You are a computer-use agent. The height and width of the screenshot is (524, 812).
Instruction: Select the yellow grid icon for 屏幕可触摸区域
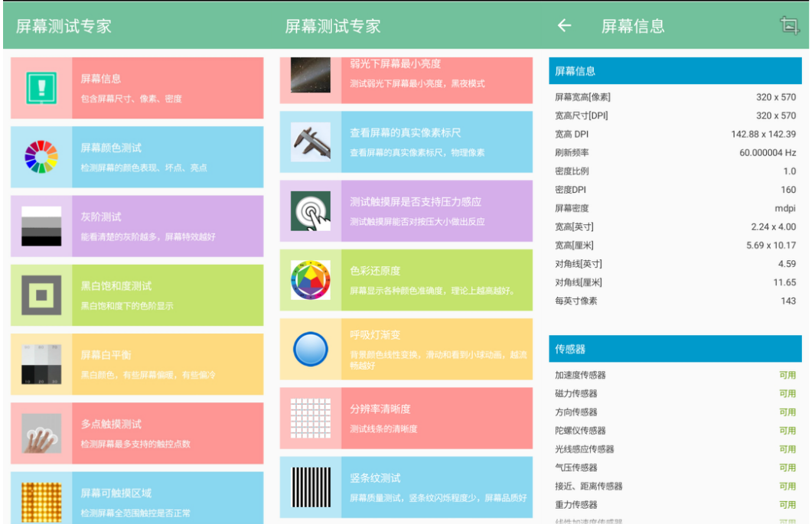pyautogui.click(x=41, y=502)
